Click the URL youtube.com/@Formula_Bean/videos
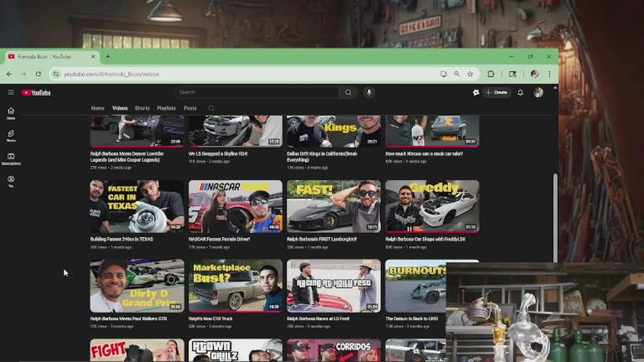 coord(111,74)
